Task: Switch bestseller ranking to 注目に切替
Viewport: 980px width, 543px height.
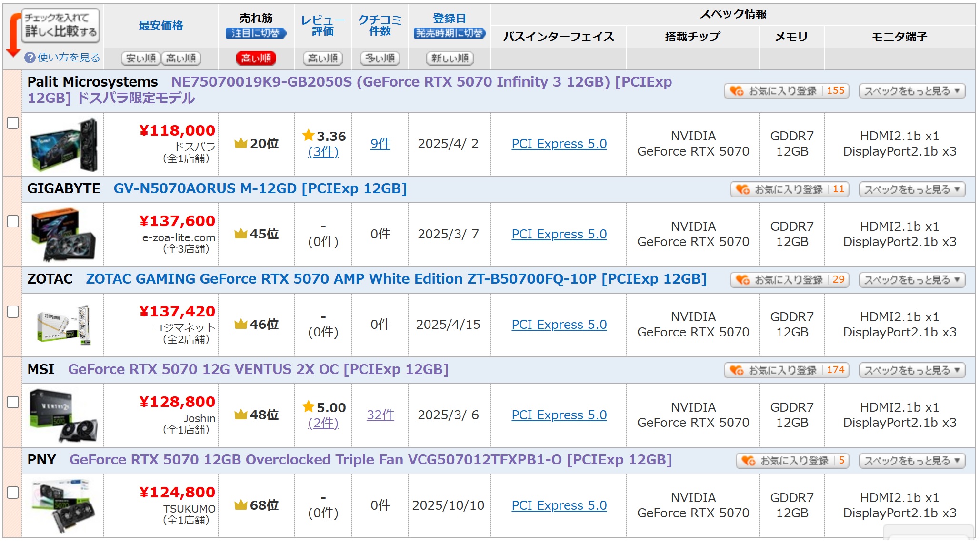Action: 256,33
